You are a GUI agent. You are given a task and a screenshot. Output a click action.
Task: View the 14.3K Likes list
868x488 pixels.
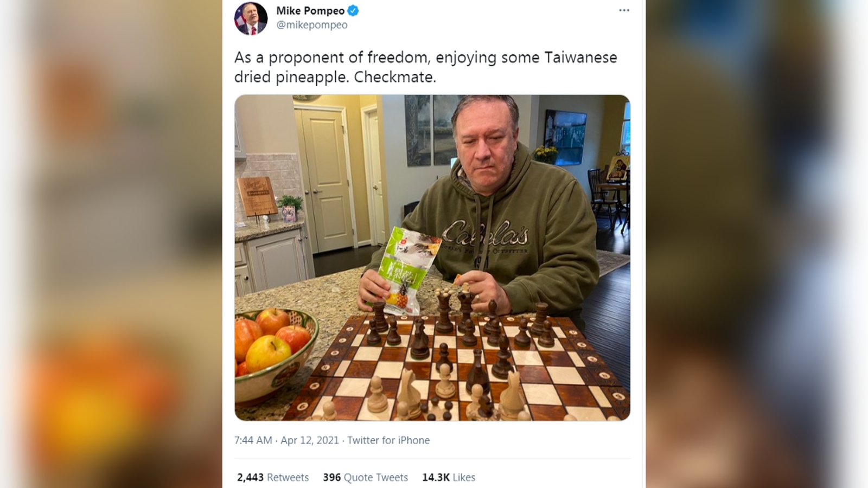(449, 477)
